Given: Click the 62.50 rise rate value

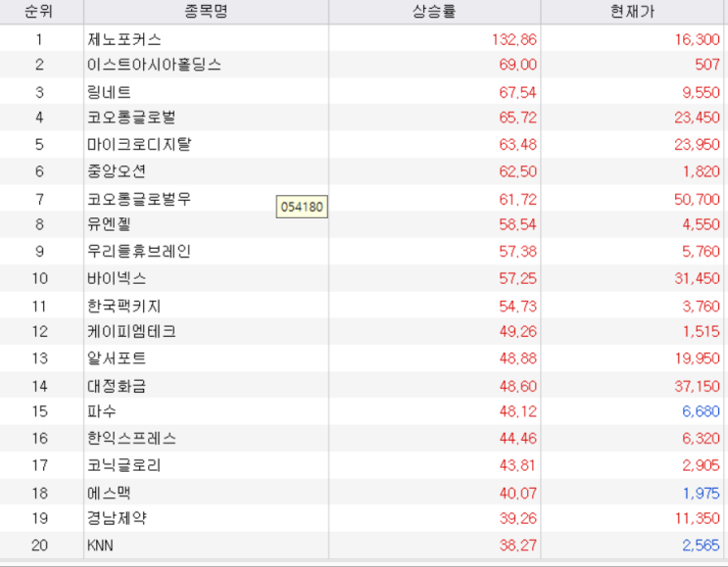Looking at the screenshot, I should coord(518,171).
